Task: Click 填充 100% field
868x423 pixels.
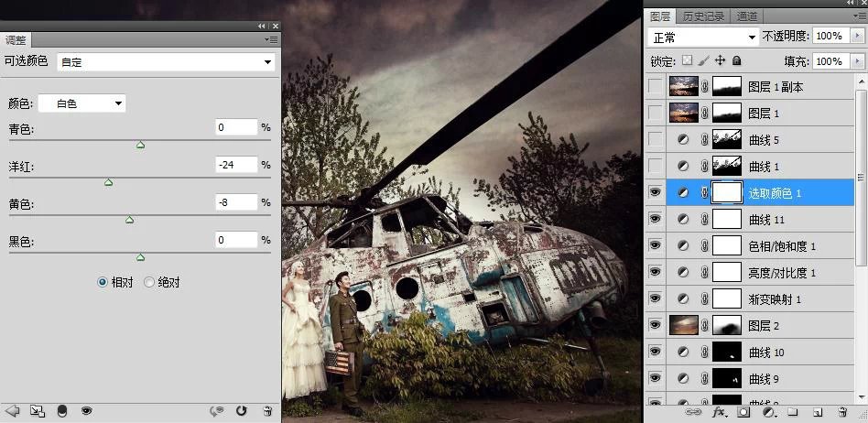Action: (830, 61)
